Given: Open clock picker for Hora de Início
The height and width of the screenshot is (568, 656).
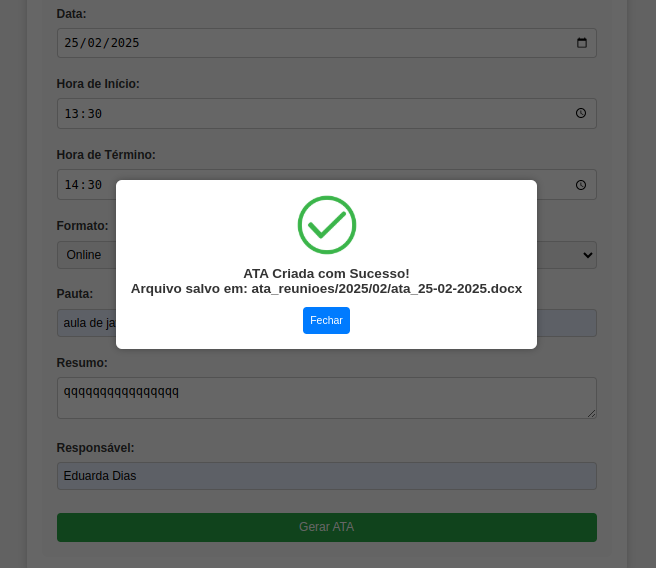Looking at the screenshot, I should click(x=581, y=113).
